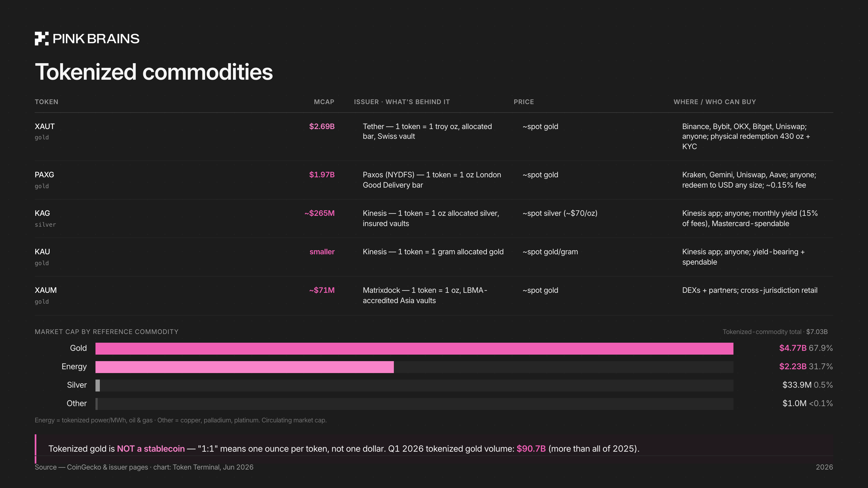Click XAUT's Binance, Bybit, OKX availability text

746,136
